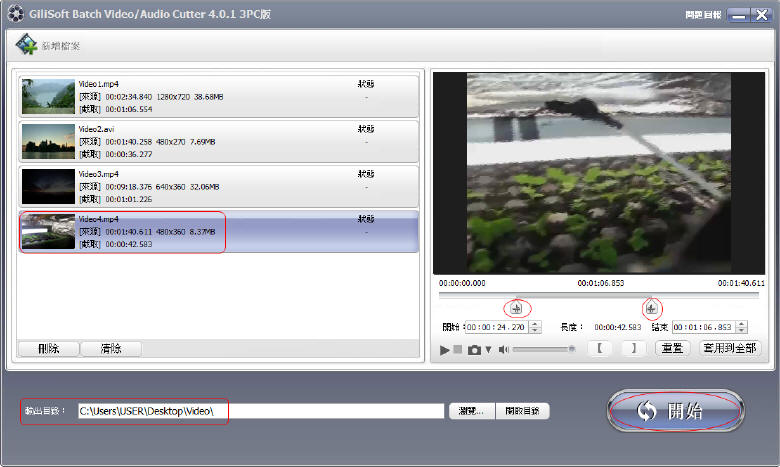Select Video1.mp4 thumbnail in the list
Screen dimensions: 780x467
click(x=48, y=95)
